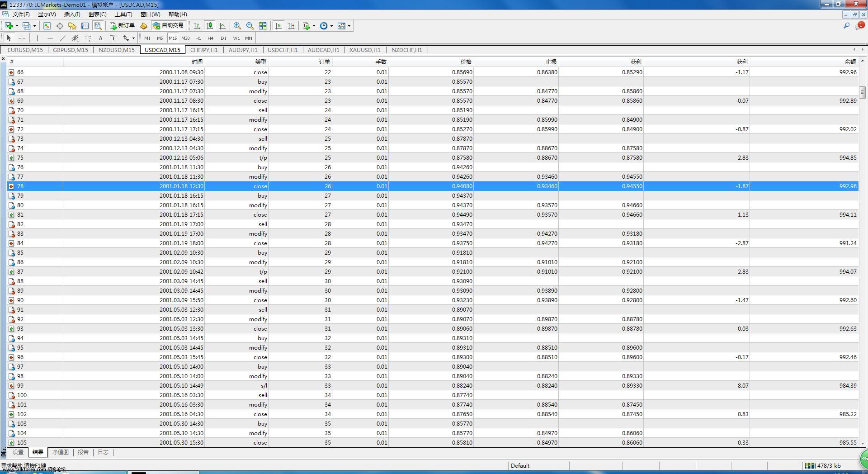
Task: Switch to EURUSD,M15 chart tab
Action: 25,50
